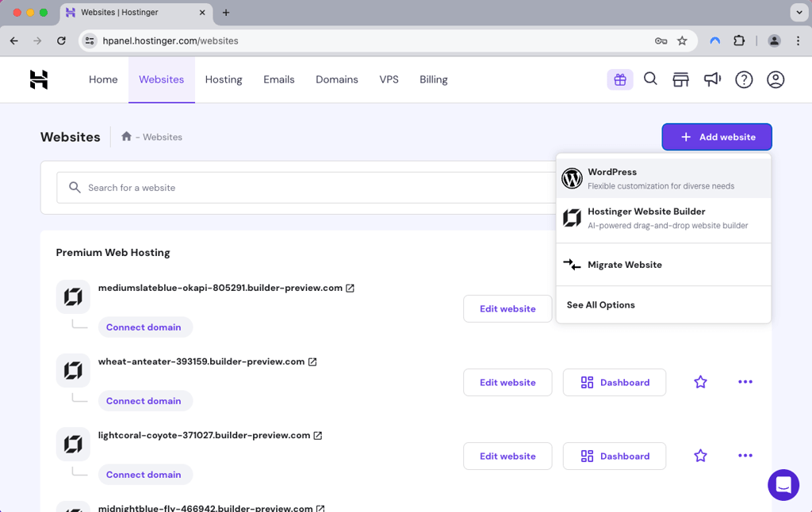Click the builder icon of wheat-anteater site
The width and height of the screenshot is (812, 512).
[73, 370]
